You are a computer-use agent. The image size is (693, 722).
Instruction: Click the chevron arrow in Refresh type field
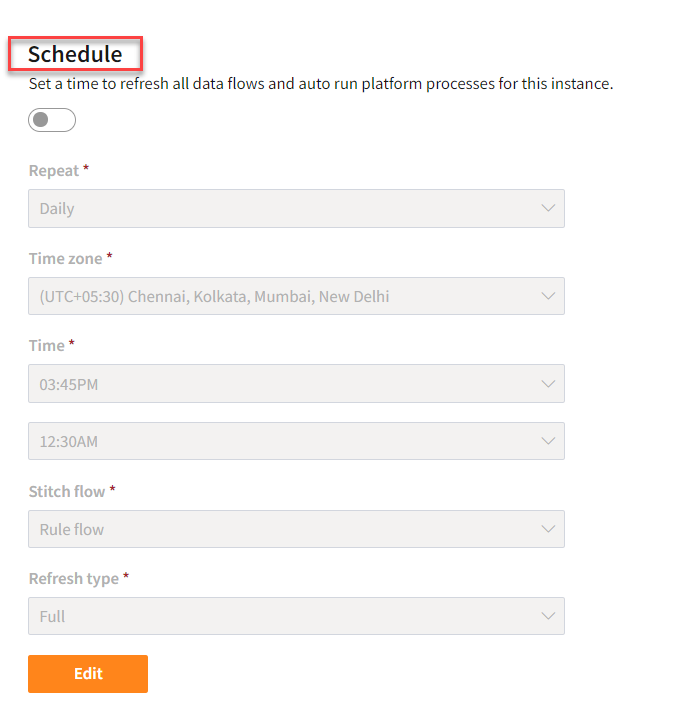tap(548, 616)
